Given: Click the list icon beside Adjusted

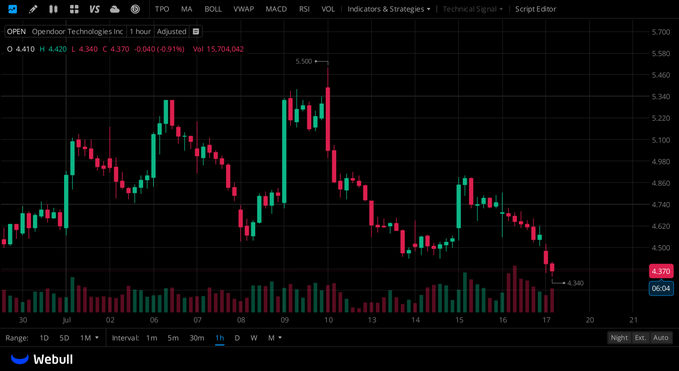Looking at the screenshot, I should click(x=196, y=32).
